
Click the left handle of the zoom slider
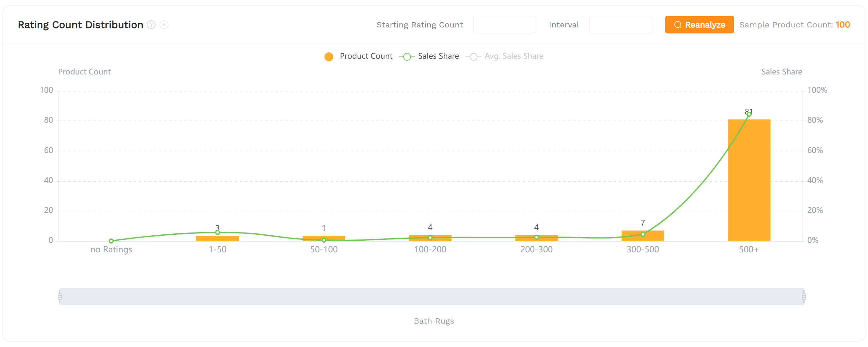pos(60,297)
